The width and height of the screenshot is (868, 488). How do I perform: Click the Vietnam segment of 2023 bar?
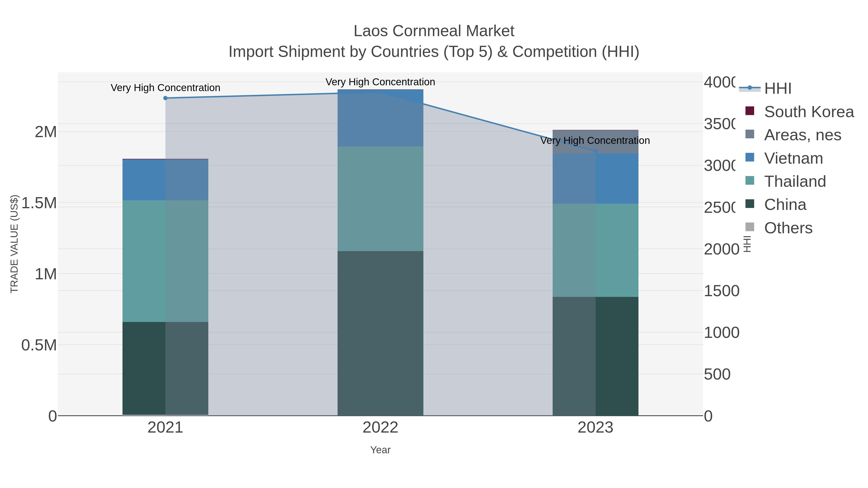595,179
